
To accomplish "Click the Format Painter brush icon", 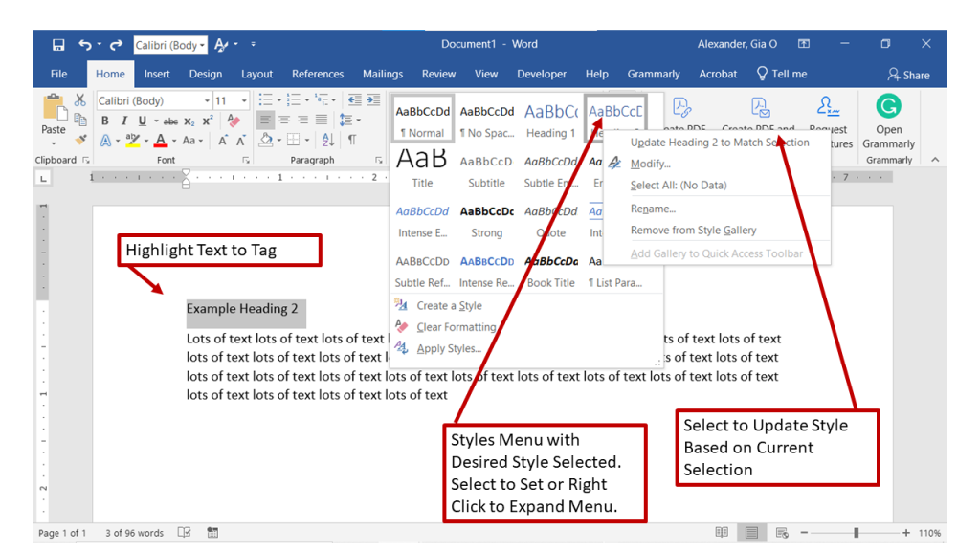I will (79, 140).
